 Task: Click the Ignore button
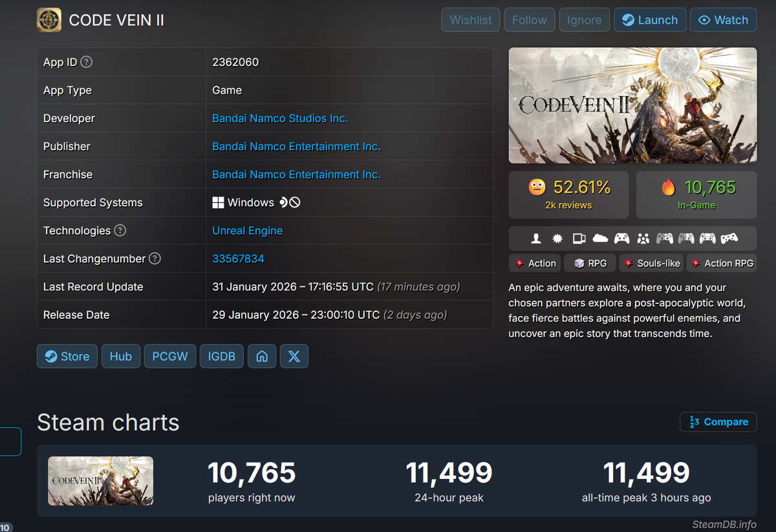tap(585, 20)
